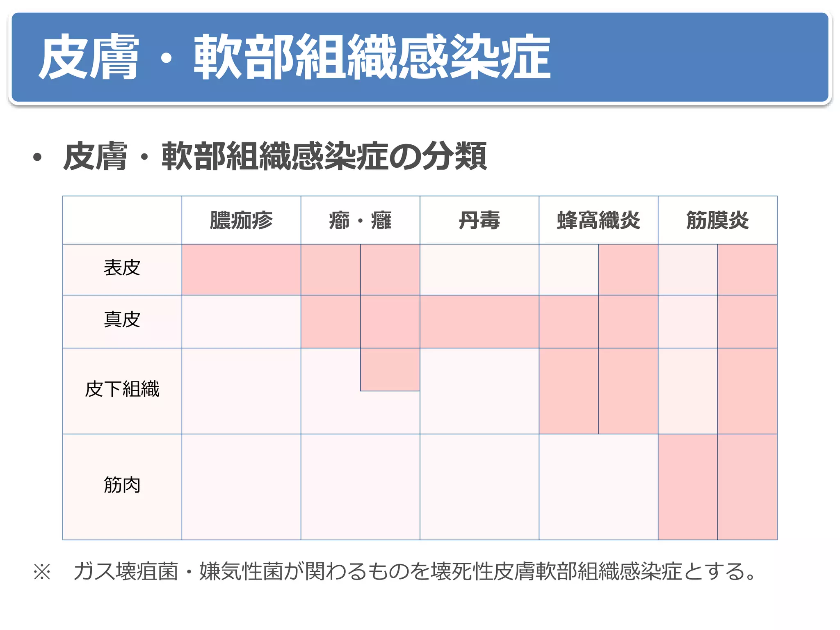Click the slide title 皮膚・軟部組織感染症

(x=294, y=57)
